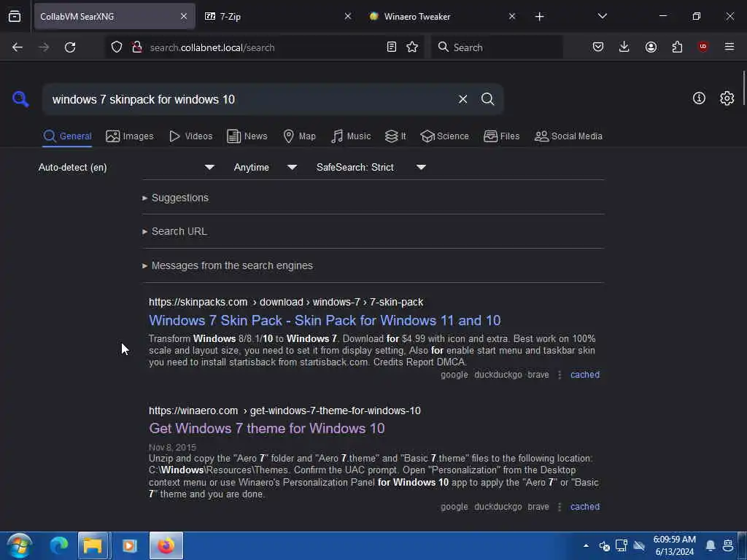
Task: Select It search category
Action: (395, 136)
